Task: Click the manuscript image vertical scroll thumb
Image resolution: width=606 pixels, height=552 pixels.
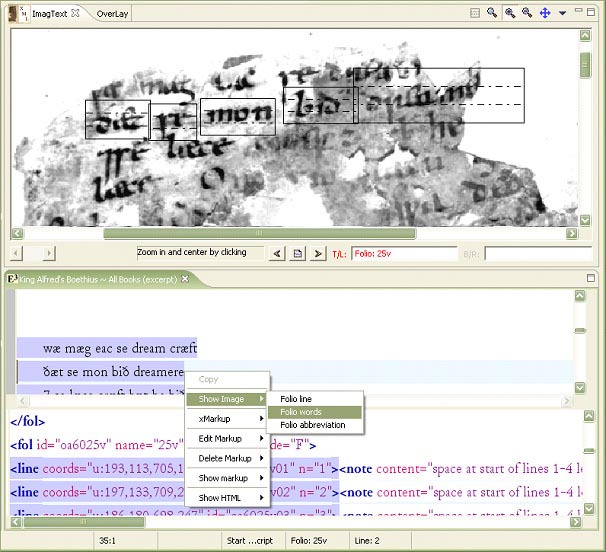Action: pyautogui.click(x=585, y=65)
